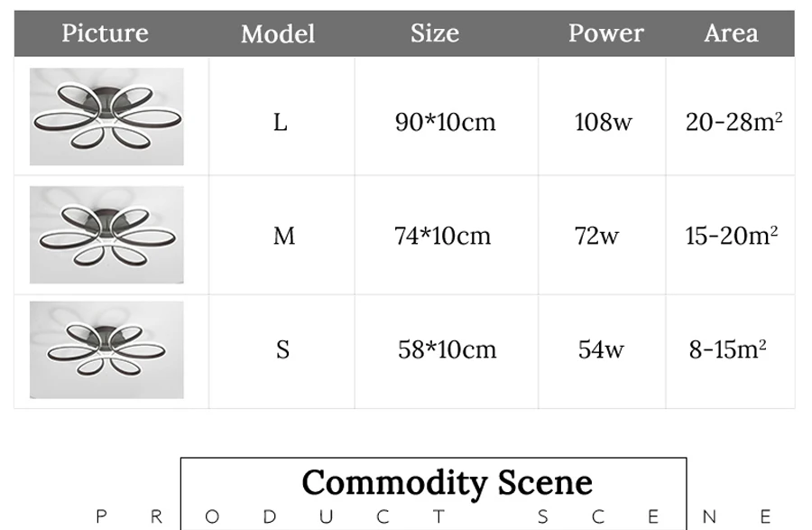Click the 58*10cm size cell
This screenshot has width=812, height=530.
tap(447, 349)
